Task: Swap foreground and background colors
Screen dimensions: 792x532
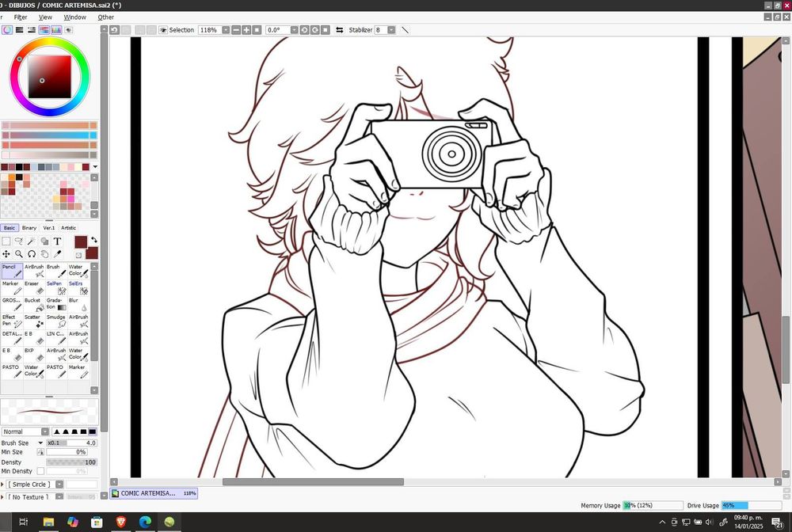Action: (x=94, y=240)
